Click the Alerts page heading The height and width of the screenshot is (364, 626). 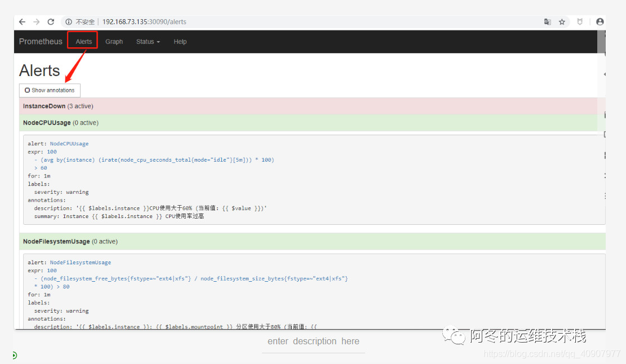[39, 70]
